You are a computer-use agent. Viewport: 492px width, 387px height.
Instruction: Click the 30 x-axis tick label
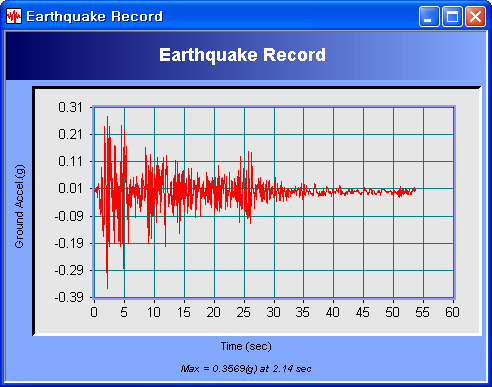[x=273, y=312]
